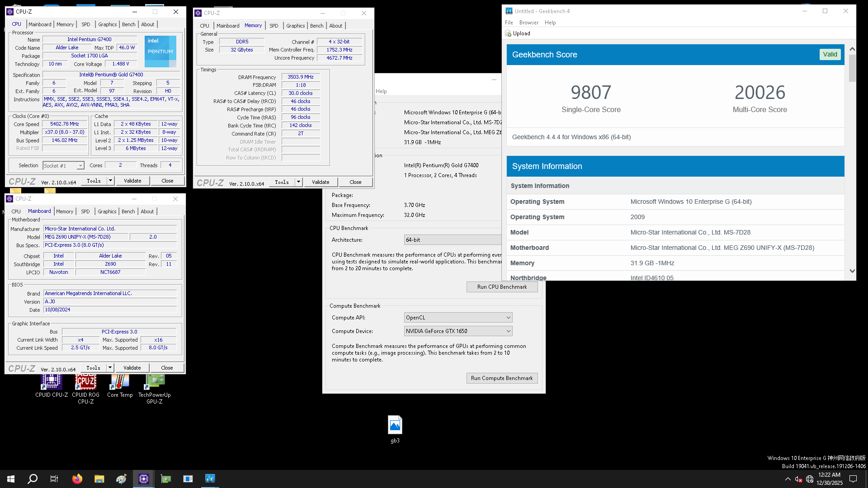Screen dimensions: 868x488
Task: Show hidden system tray icons
Action: click(x=788, y=479)
